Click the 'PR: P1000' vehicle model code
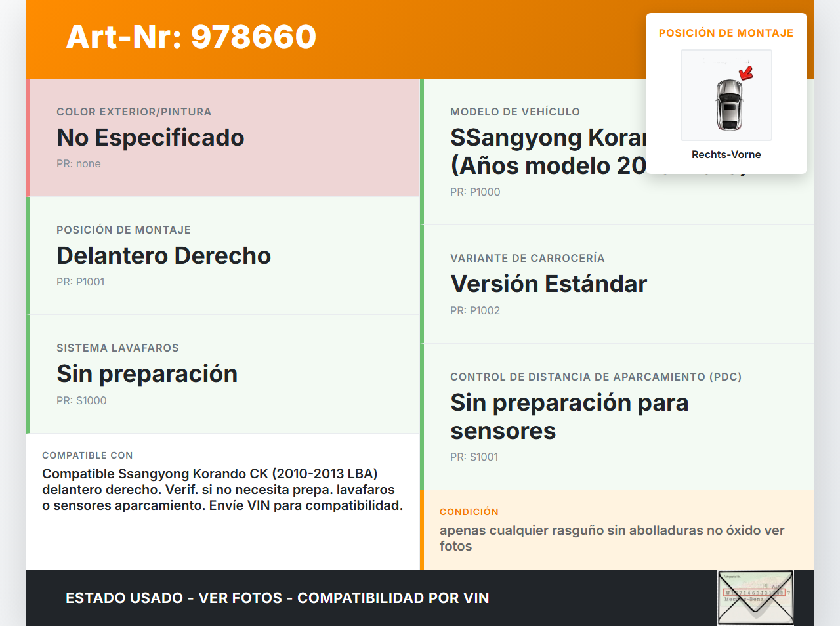Image resolution: width=840 pixels, height=626 pixels. [475, 192]
